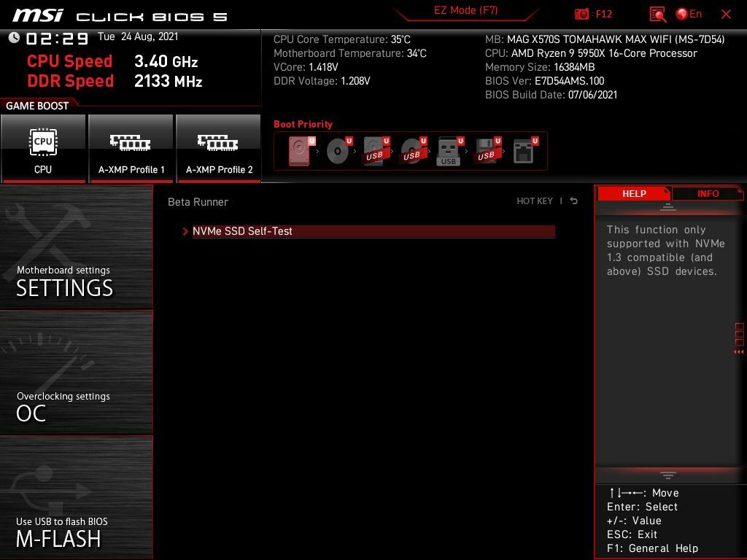The image size is (747, 560).
Task: Enable A-XMP Profile 2
Action: (219, 149)
